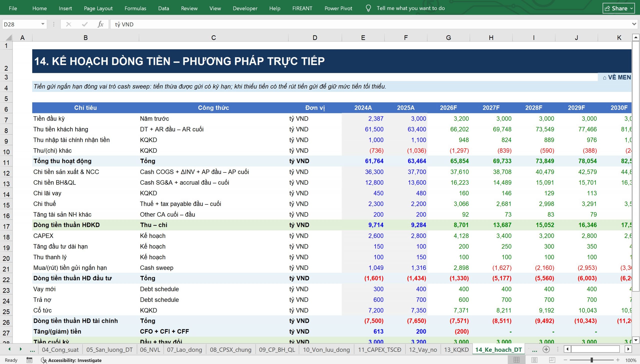Click the Insert Function fx icon
Image resolution: width=640 pixels, height=364 pixels.
pyautogui.click(x=100, y=24)
